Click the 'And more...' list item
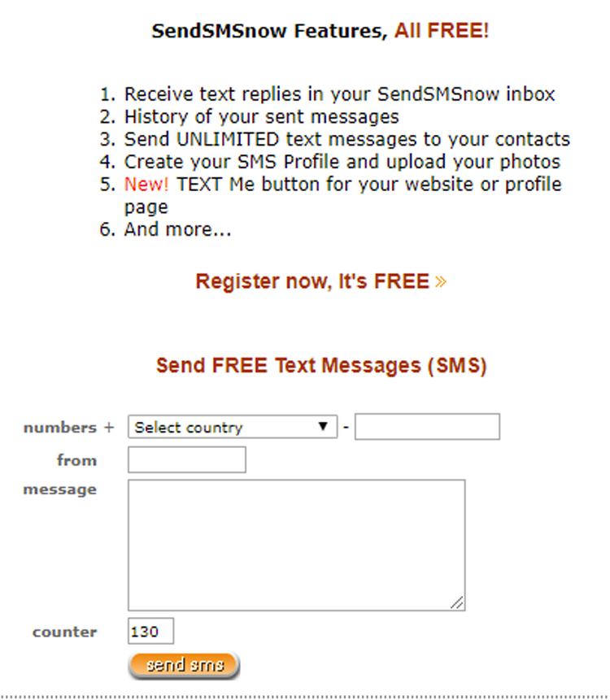 [177, 230]
